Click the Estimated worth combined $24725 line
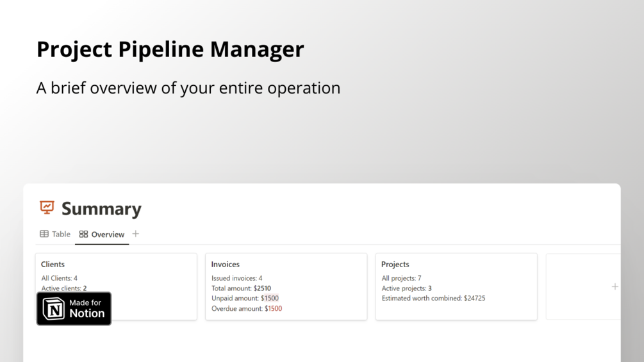The image size is (644, 362). (433, 299)
